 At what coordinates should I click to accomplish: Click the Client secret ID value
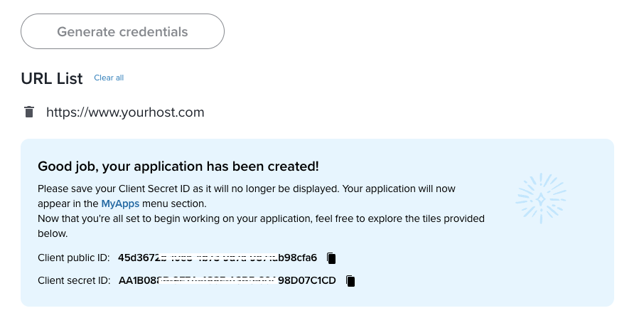pos(227,280)
